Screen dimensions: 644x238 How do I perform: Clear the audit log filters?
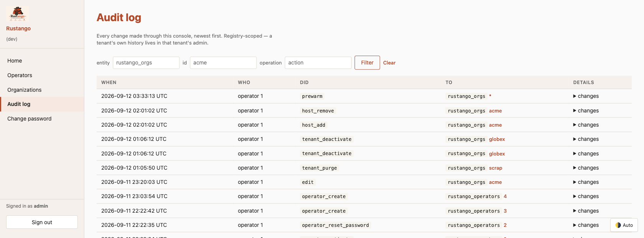point(389,63)
